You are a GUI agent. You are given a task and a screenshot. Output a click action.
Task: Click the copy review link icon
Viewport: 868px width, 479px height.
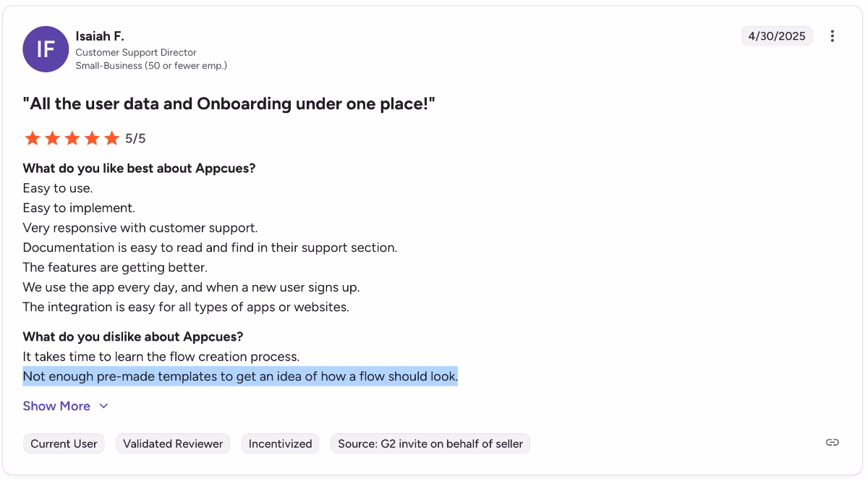pyautogui.click(x=832, y=441)
